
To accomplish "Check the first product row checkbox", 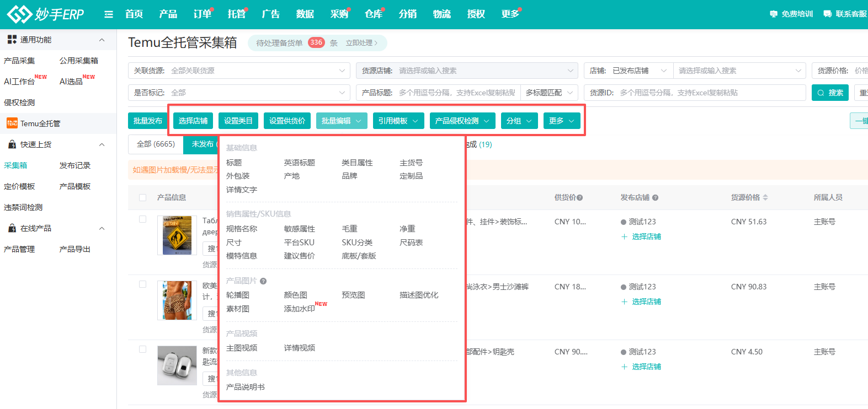I will point(143,219).
